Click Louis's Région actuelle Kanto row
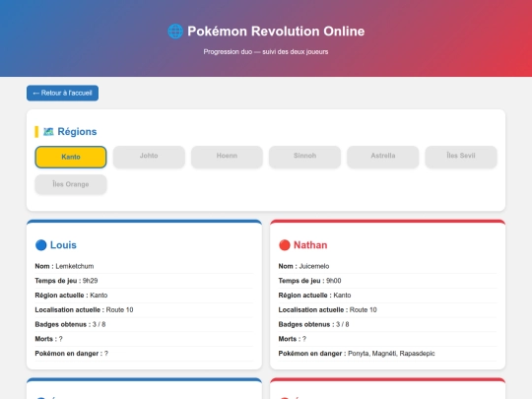 point(144,296)
